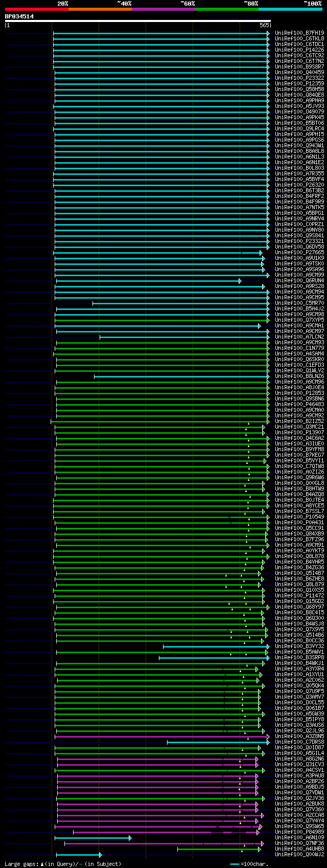Click the query end position 565
The width and height of the screenshot is (327, 868).
click(264, 25)
